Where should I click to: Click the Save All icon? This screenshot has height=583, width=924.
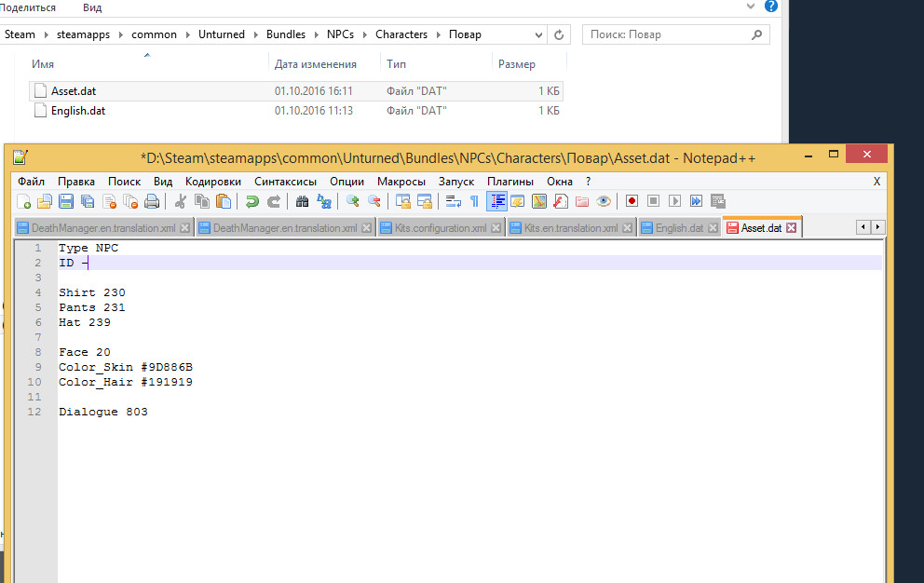[x=88, y=201]
